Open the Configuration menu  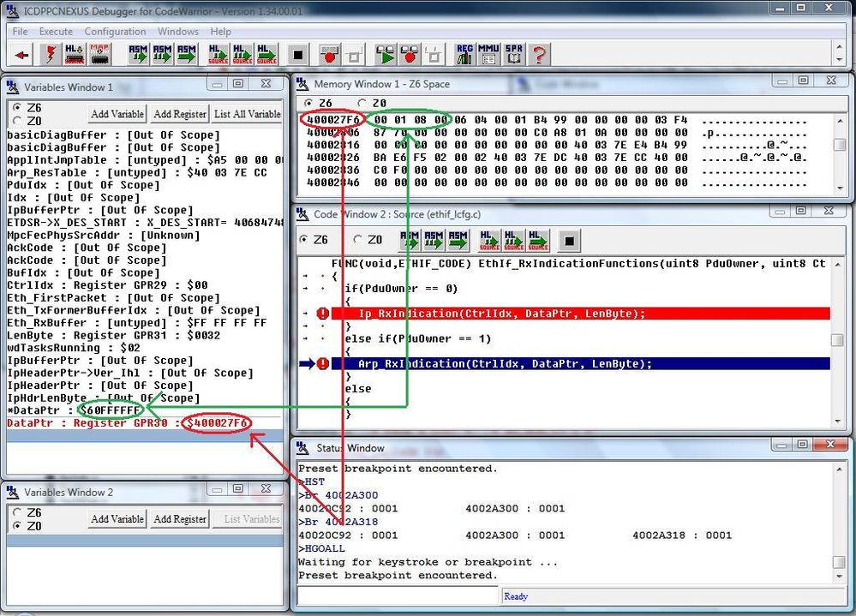pyautogui.click(x=115, y=32)
